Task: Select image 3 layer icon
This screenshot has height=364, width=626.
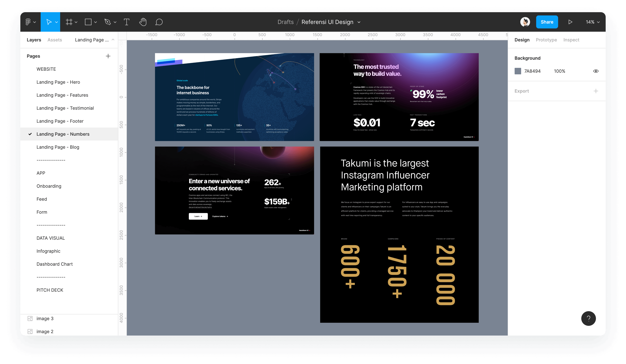Action: pyautogui.click(x=30, y=318)
